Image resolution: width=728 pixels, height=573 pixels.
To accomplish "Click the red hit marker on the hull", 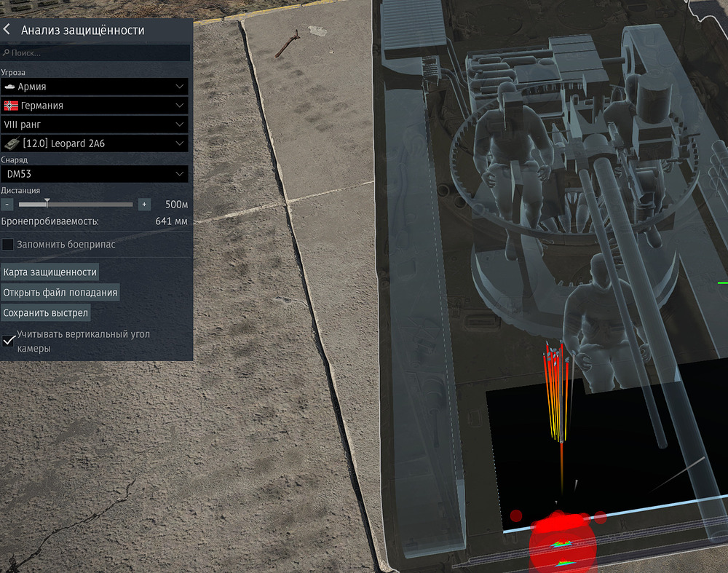I will (563, 542).
